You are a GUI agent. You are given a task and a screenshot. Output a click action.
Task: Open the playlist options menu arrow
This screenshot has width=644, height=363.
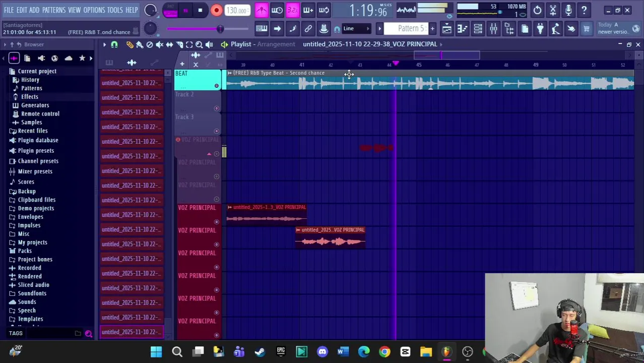pos(104,44)
